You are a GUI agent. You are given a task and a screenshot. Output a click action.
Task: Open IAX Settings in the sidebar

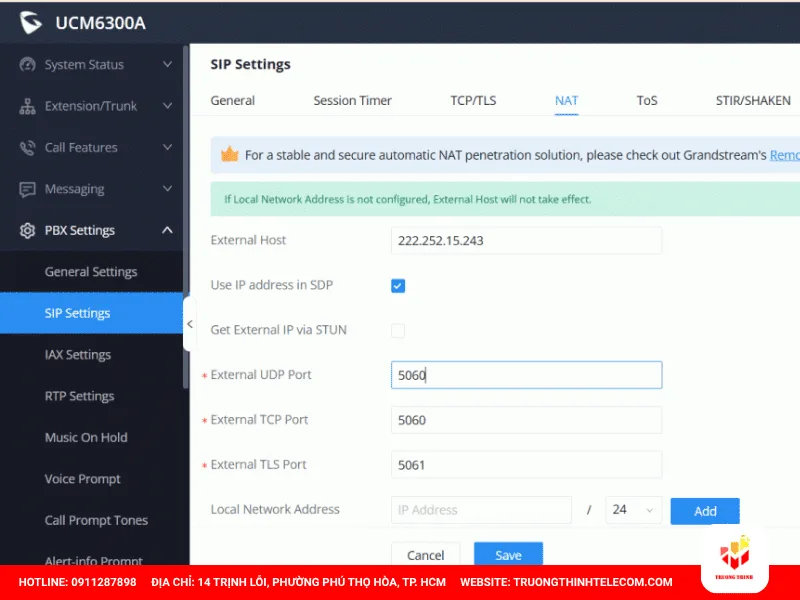point(91,355)
